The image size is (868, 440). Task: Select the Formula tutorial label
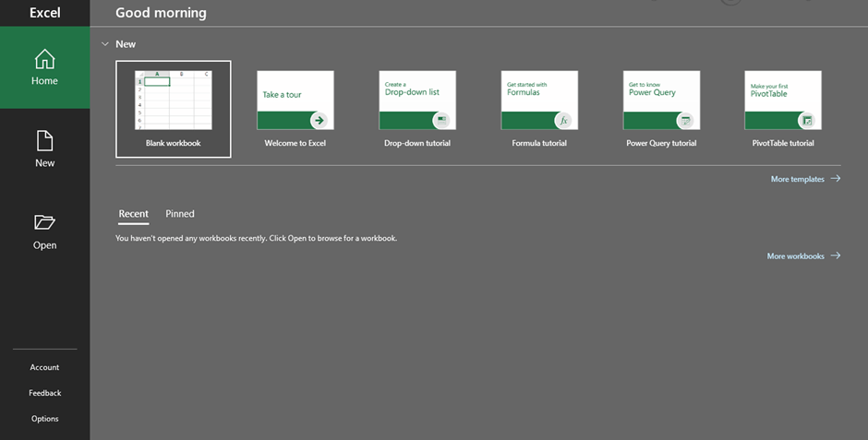tap(539, 143)
